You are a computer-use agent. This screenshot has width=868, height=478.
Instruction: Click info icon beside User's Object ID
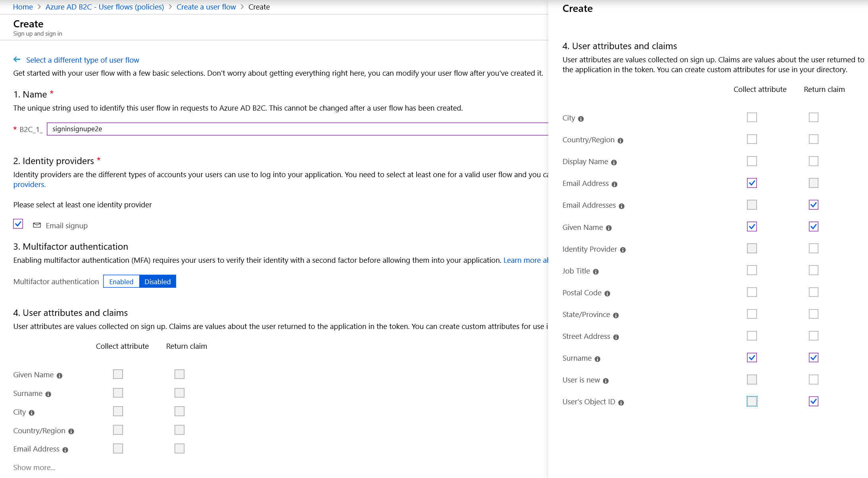pos(622,402)
